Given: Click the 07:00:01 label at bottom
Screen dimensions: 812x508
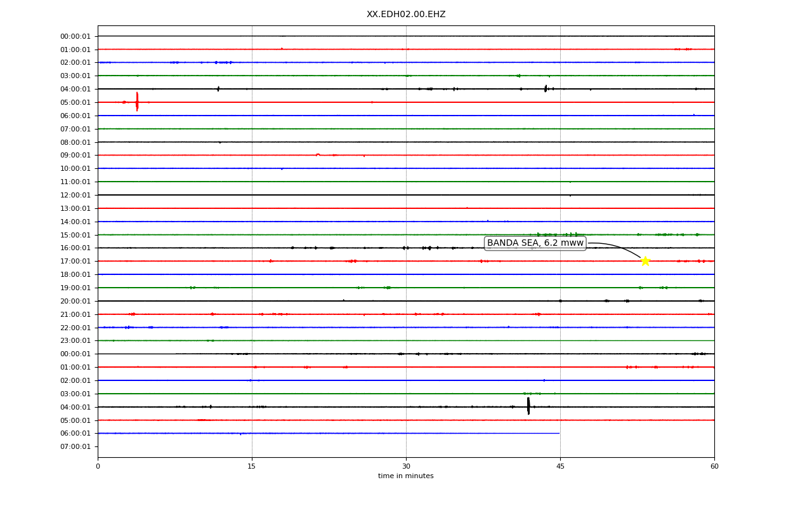Looking at the screenshot, I should 75,446.
